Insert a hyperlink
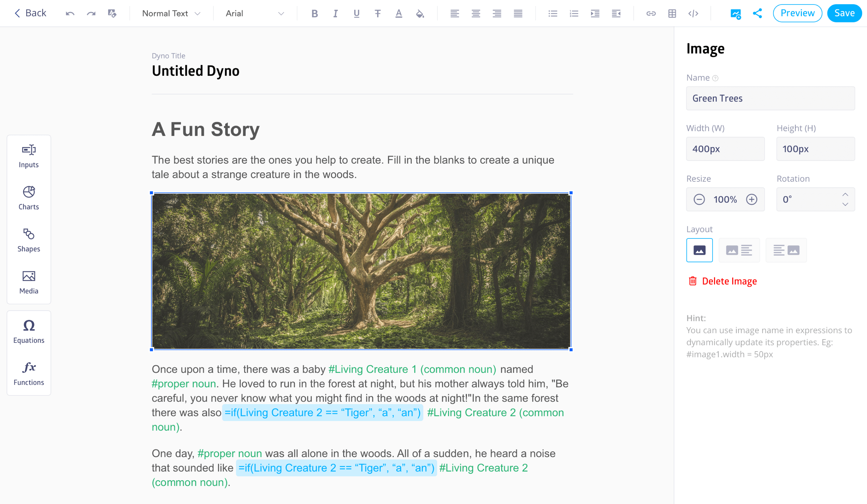Screen dimensions: 867x504 click(x=650, y=13)
